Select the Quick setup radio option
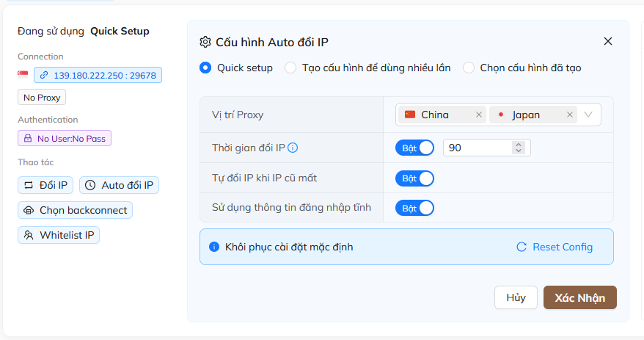This screenshot has width=644, height=340. (206, 68)
